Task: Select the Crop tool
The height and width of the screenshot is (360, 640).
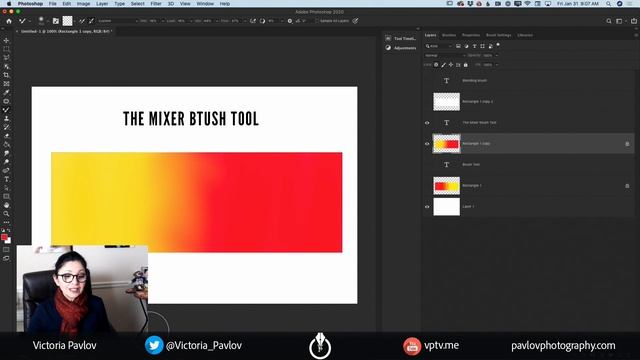Action: 6,75
